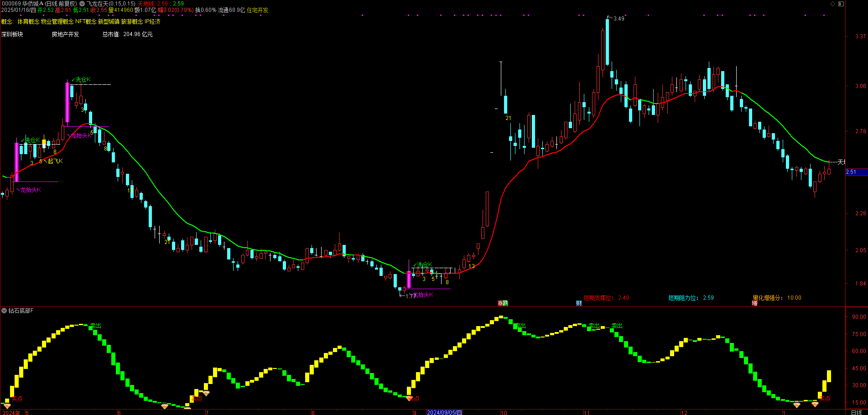Click the 3.37 price axis label
The height and width of the screenshot is (415, 868).
click(x=860, y=36)
